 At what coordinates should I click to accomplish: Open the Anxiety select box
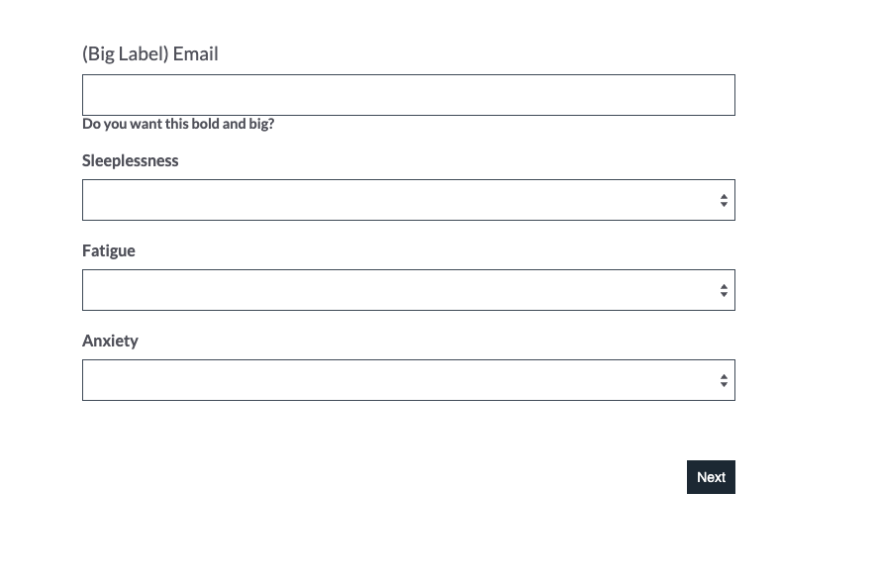click(x=408, y=380)
